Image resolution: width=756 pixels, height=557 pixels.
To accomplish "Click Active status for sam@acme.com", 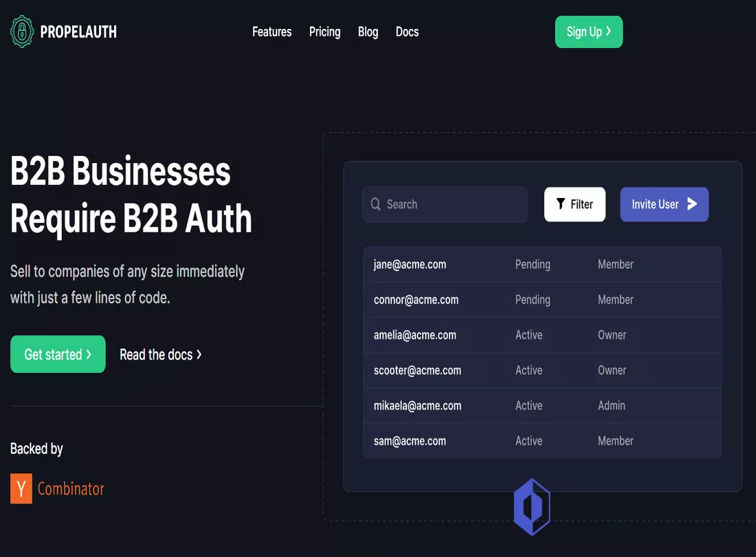I will coord(529,441).
